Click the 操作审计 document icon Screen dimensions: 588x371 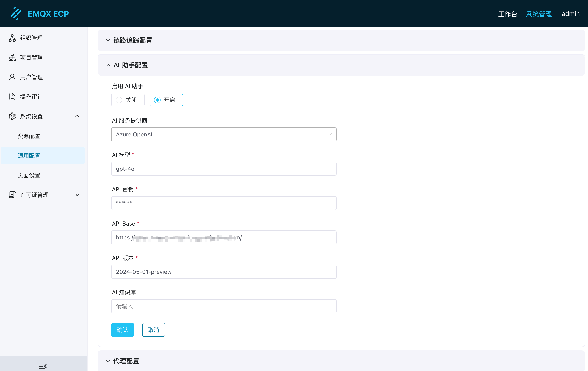click(x=12, y=97)
